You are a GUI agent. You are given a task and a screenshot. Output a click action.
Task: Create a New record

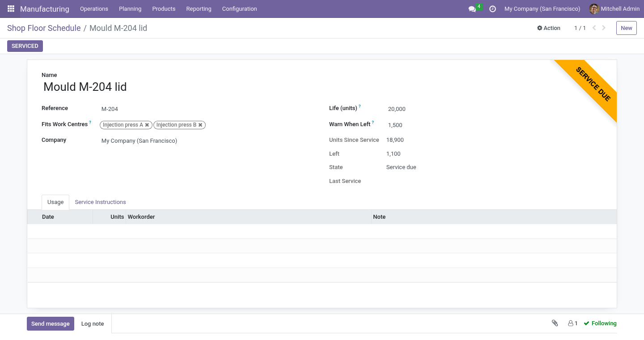(x=626, y=28)
